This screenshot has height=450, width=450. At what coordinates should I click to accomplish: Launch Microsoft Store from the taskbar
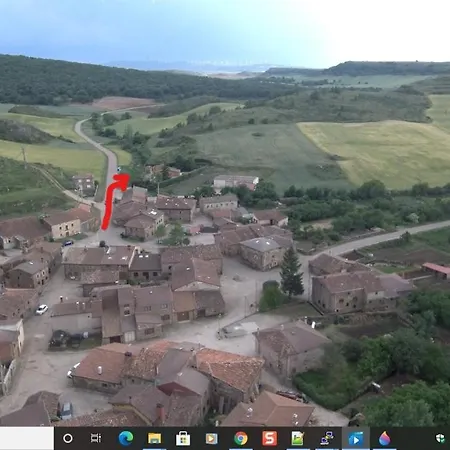[x=183, y=438]
